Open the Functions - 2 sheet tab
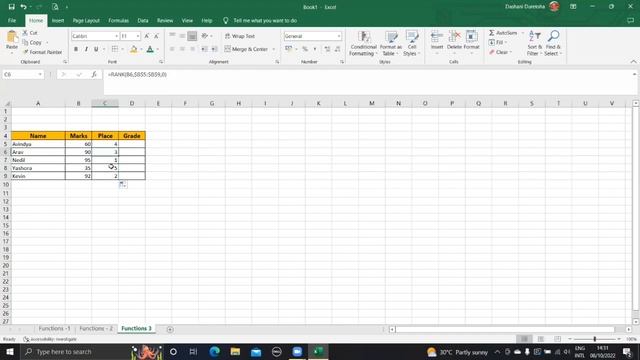Image resolution: width=640 pixels, height=360 pixels. pyautogui.click(x=96, y=329)
